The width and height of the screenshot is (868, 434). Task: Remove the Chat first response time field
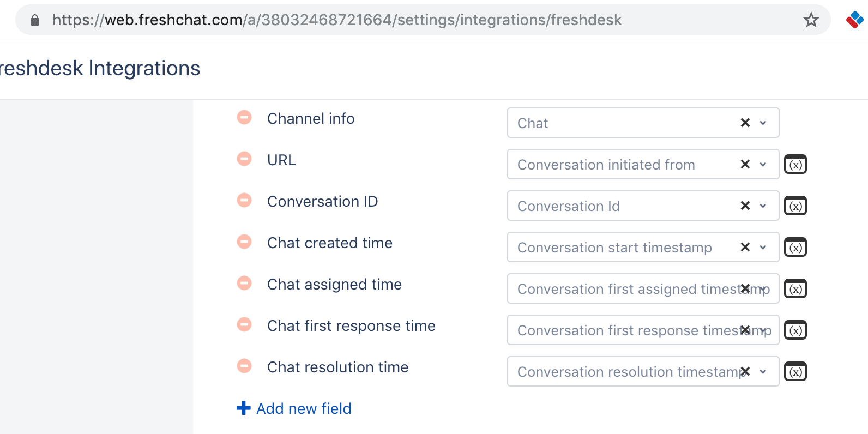click(x=244, y=324)
